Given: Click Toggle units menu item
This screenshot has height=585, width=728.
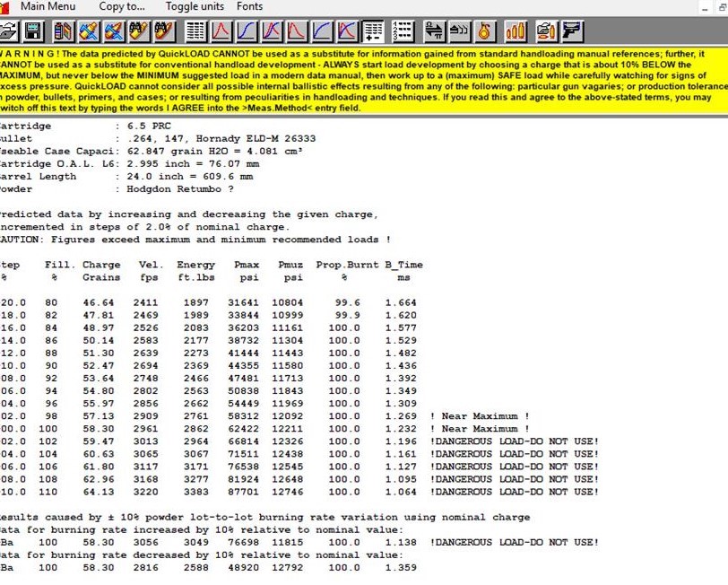Looking at the screenshot, I should point(195,6).
